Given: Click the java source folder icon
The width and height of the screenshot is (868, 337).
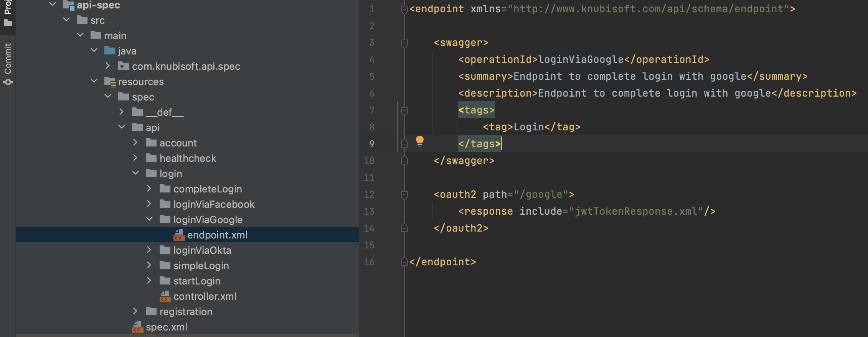Looking at the screenshot, I should (x=110, y=51).
